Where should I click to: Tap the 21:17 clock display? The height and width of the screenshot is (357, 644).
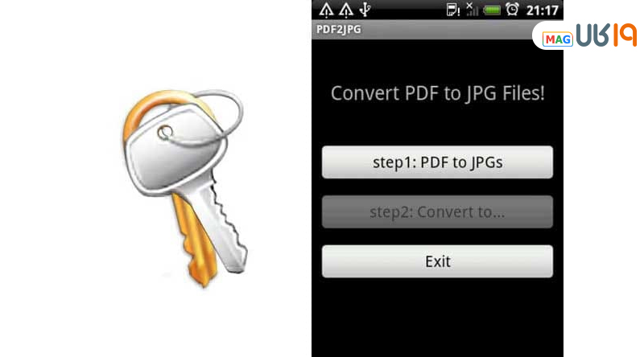click(542, 10)
